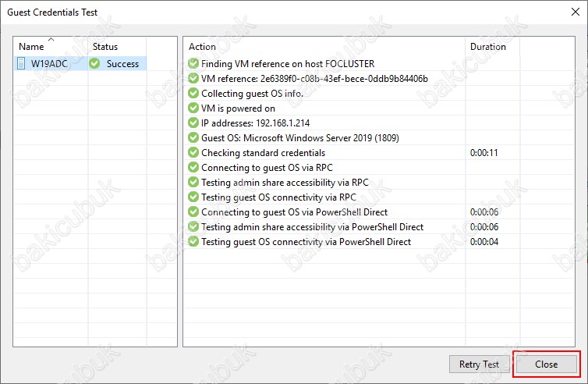Select 'Finding VM reference on host FOCLUSTER'
This screenshot has width=588, height=384.
288,64
